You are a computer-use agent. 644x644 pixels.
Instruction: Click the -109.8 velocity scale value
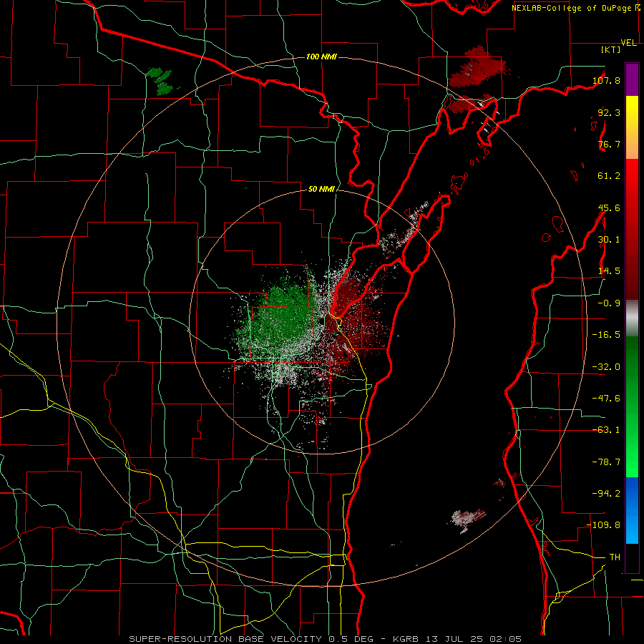(x=604, y=525)
